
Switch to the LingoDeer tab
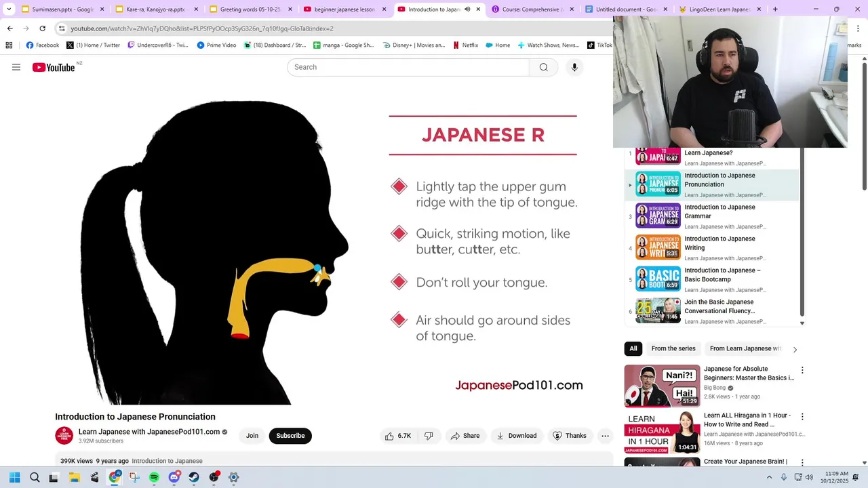click(x=721, y=9)
